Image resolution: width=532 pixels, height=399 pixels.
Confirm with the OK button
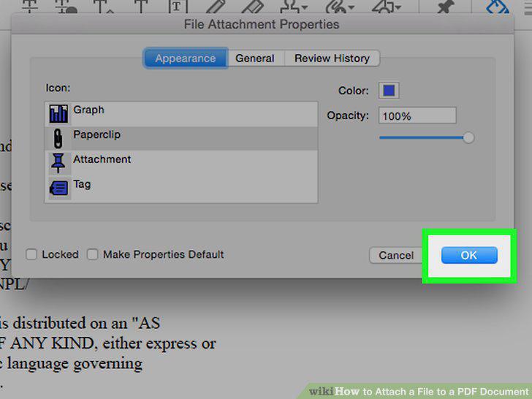[x=469, y=255]
